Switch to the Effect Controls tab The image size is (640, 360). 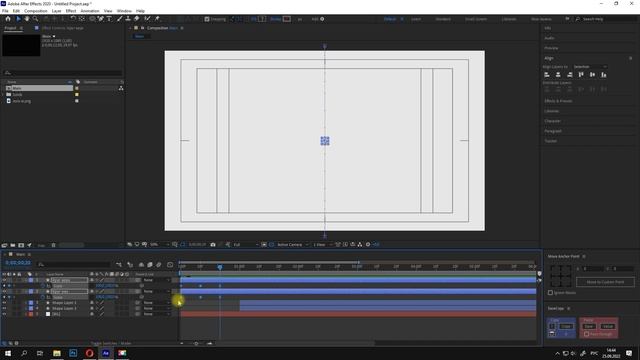[x=62, y=28]
